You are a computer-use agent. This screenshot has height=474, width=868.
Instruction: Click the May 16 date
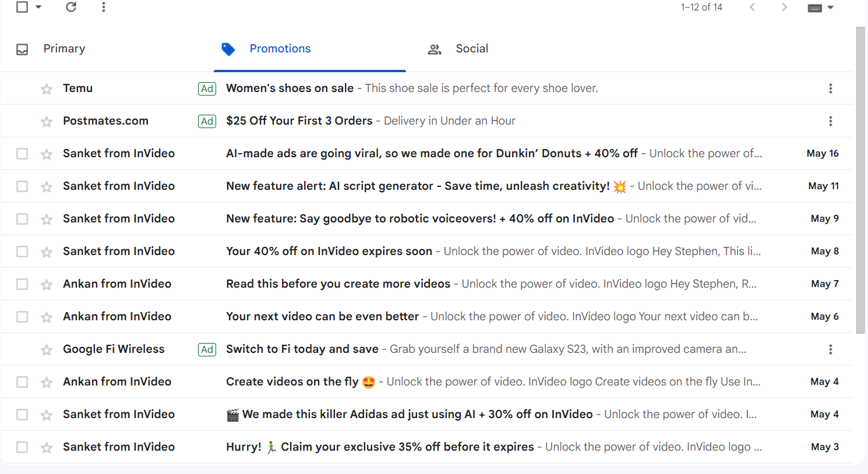(823, 153)
